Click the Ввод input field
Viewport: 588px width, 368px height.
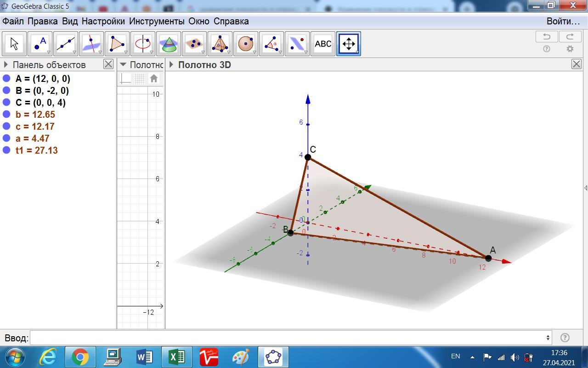click(289, 338)
